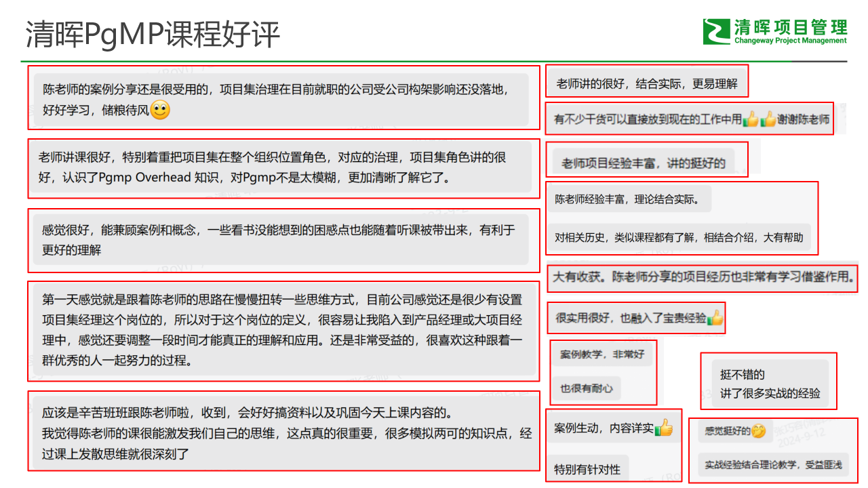Select the 老师讲的很好，结合实际 comment bubble
868x488 pixels.
[x=646, y=84]
